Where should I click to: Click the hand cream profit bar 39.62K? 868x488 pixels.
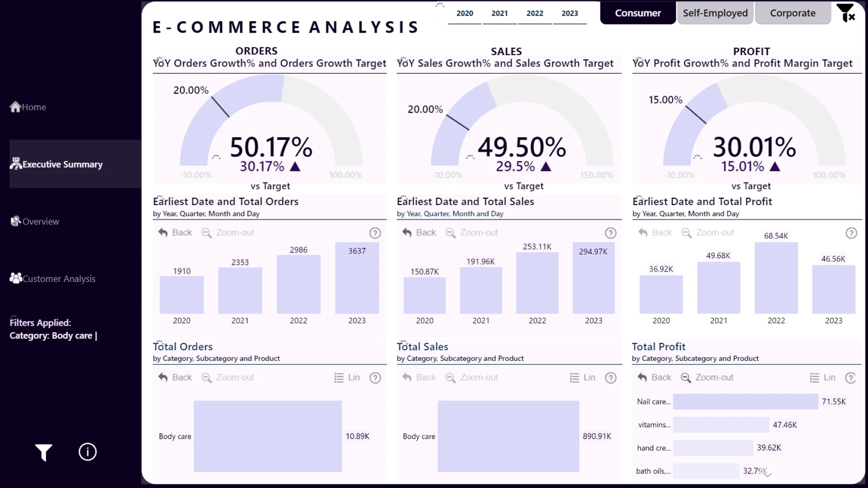click(x=713, y=448)
